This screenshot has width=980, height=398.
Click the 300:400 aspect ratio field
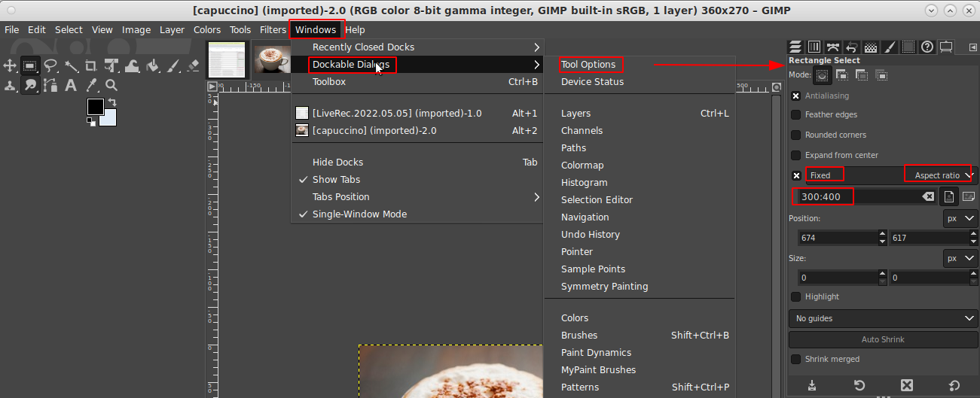click(x=823, y=197)
